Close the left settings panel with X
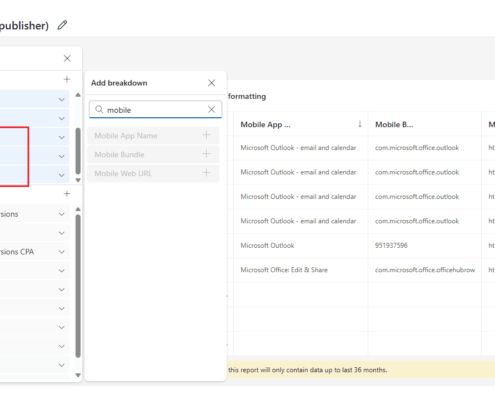The width and height of the screenshot is (495, 400). (x=67, y=58)
